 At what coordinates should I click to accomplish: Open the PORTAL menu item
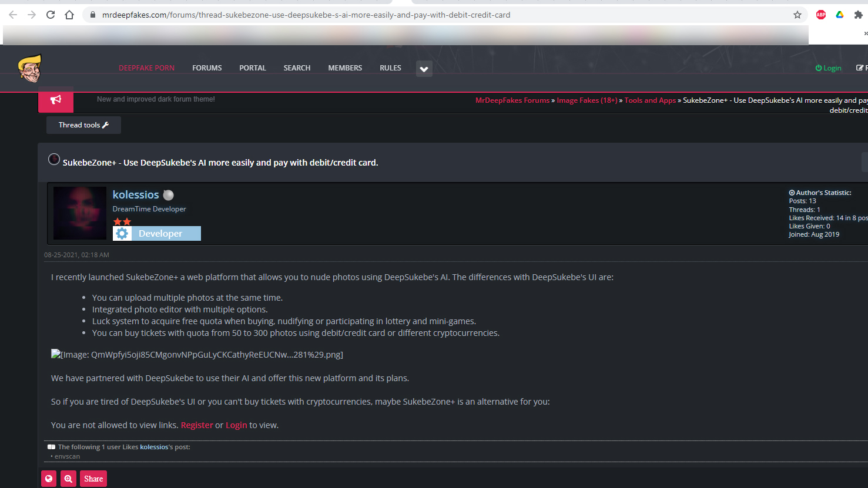[253, 68]
